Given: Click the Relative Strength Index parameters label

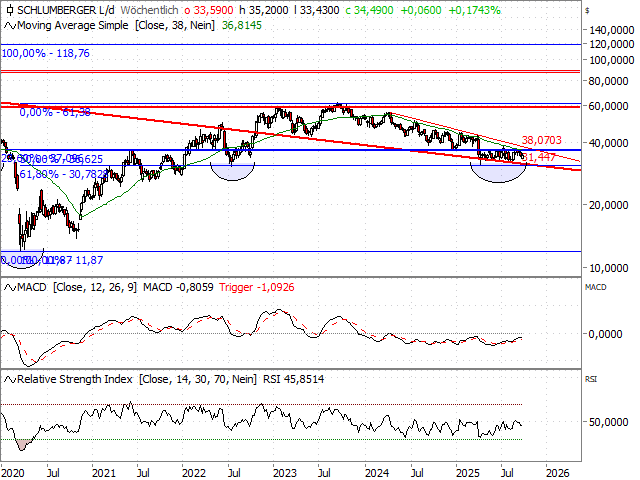Looking at the screenshot, I should 137,380.
